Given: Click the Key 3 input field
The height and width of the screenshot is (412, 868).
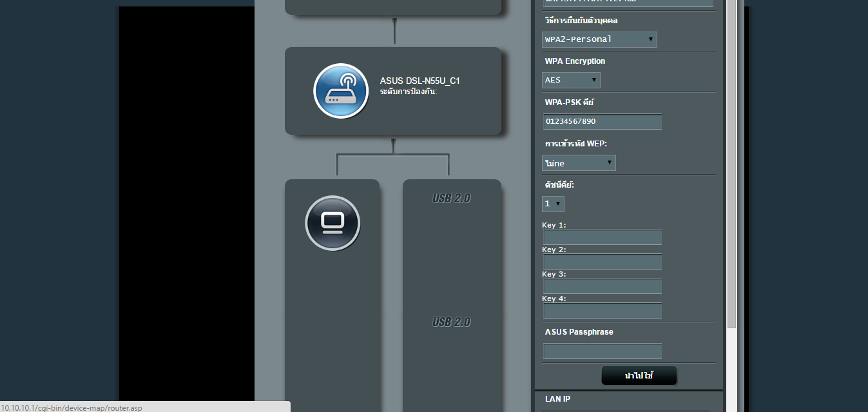Looking at the screenshot, I should pos(603,286).
